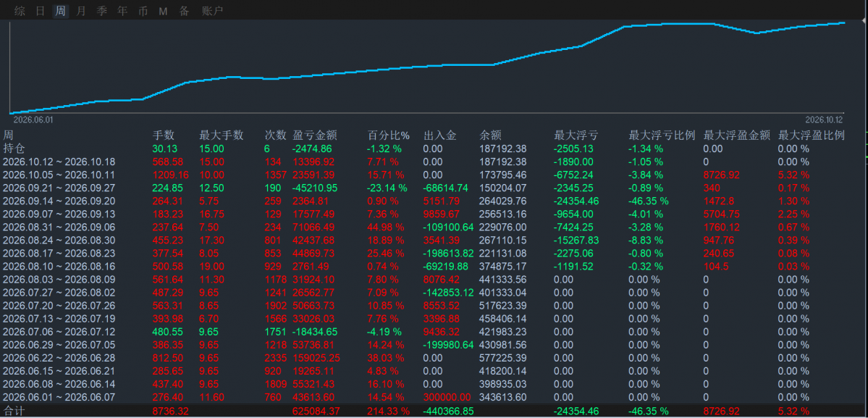Open the 季 quarterly tab
Image resolution: width=868 pixels, height=418 pixels.
point(102,11)
